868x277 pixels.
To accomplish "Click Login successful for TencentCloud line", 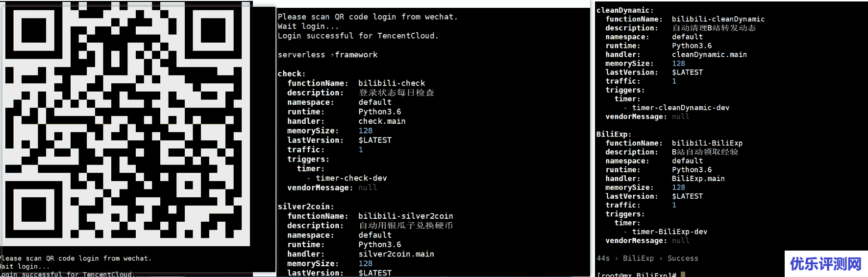I will 358,36.
